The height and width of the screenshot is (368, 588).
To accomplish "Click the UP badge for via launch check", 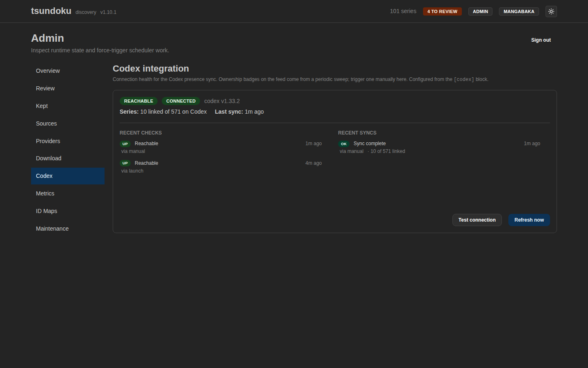I will tap(125, 163).
